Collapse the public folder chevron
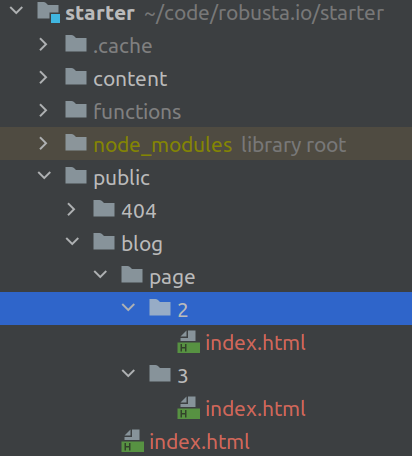 click(x=44, y=175)
